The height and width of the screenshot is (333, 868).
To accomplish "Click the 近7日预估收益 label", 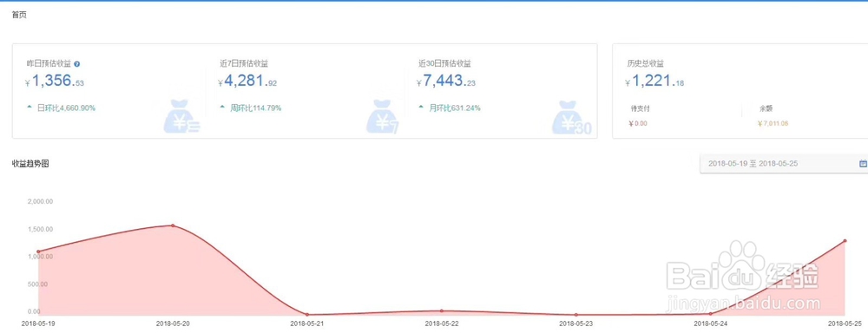I will (244, 64).
